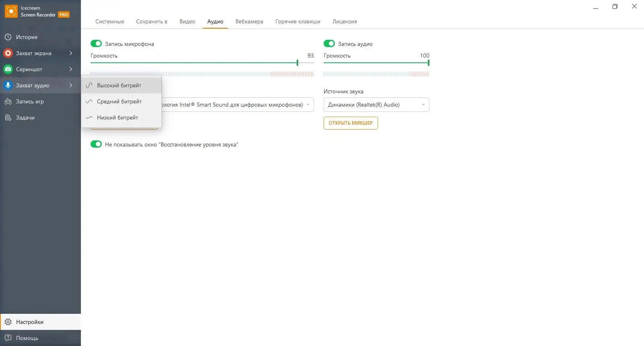Click the microphone volume value 93
The height and width of the screenshot is (346, 644).
tap(311, 56)
